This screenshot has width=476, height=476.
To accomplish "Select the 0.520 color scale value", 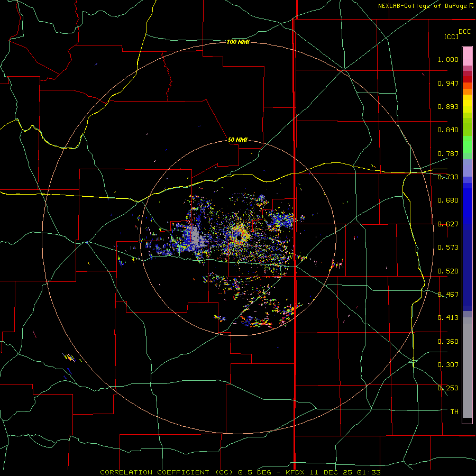I will [x=448, y=271].
